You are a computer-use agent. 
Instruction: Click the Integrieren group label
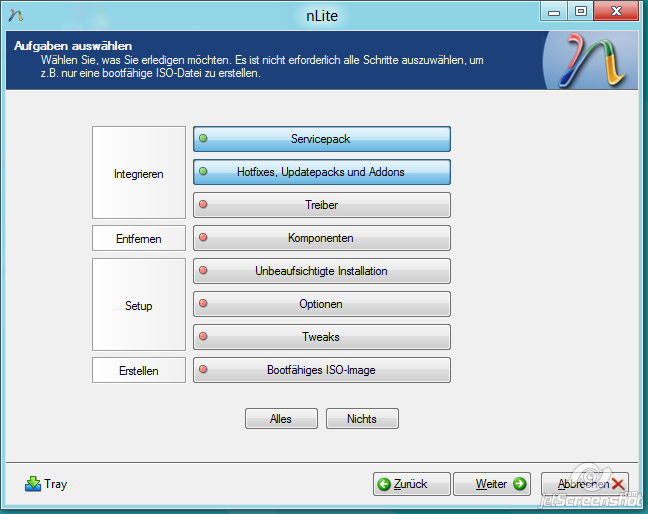(139, 173)
